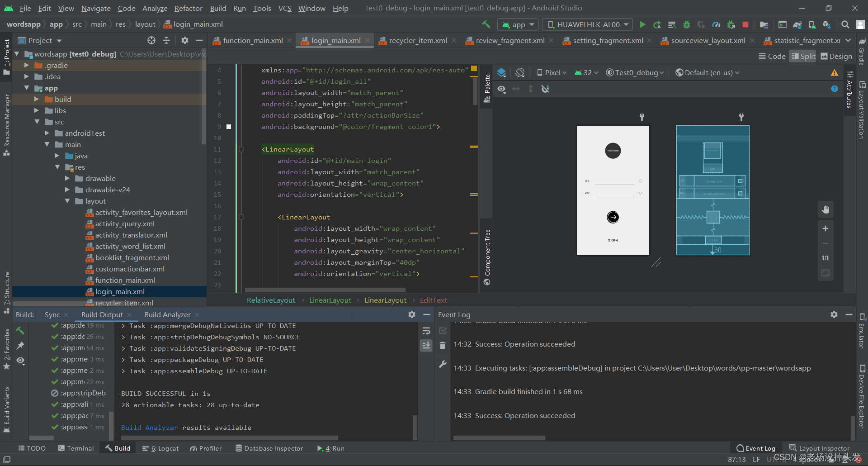Open Pixel device preview dropdown
Image resolution: width=868 pixels, height=466 pixels.
tap(552, 72)
